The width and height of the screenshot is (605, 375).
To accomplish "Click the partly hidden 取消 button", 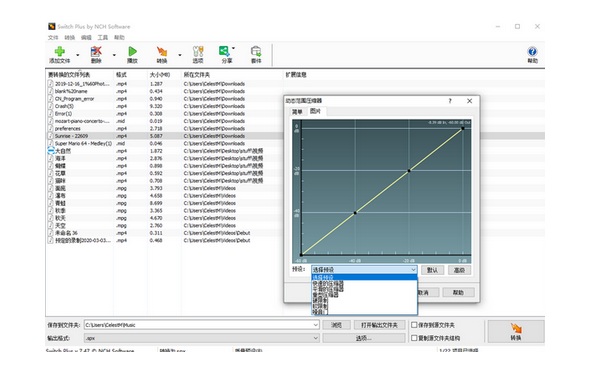I will 428,292.
